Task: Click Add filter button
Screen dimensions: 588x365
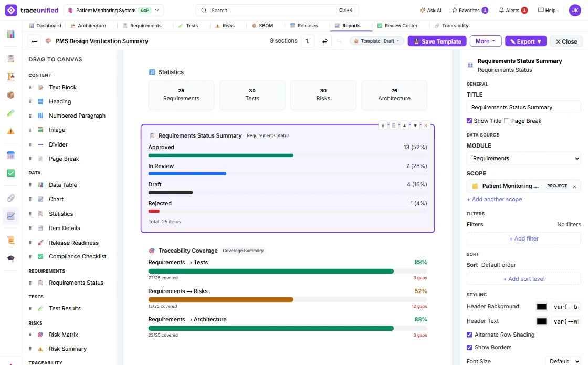Action: click(523, 238)
